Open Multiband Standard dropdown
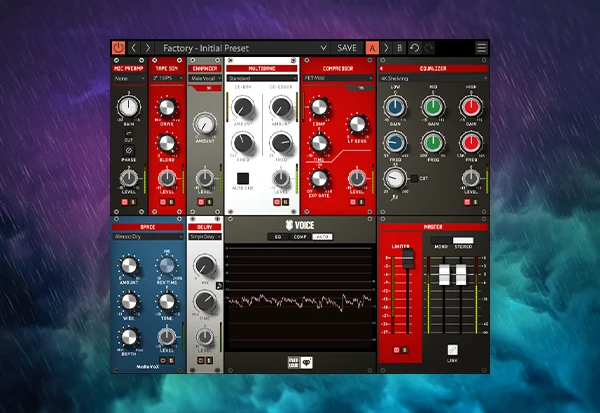 point(262,78)
